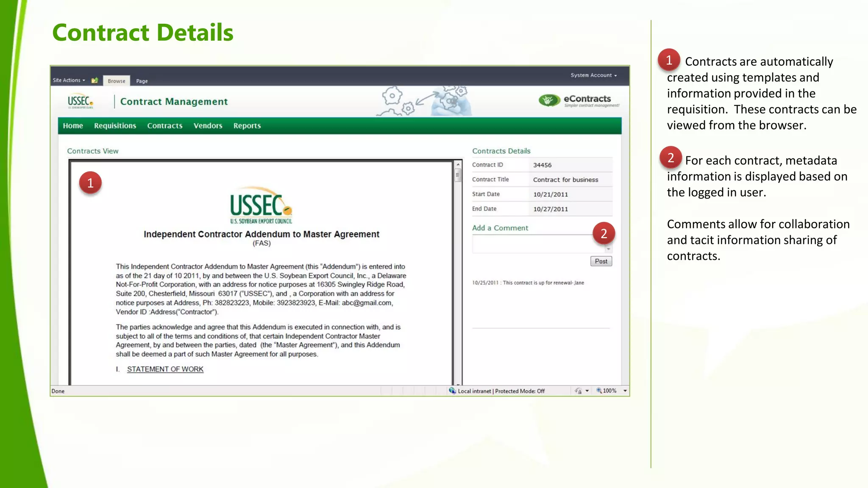Select the Start Date value 10/21/2011
The width and height of the screenshot is (868, 488).
click(x=551, y=194)
